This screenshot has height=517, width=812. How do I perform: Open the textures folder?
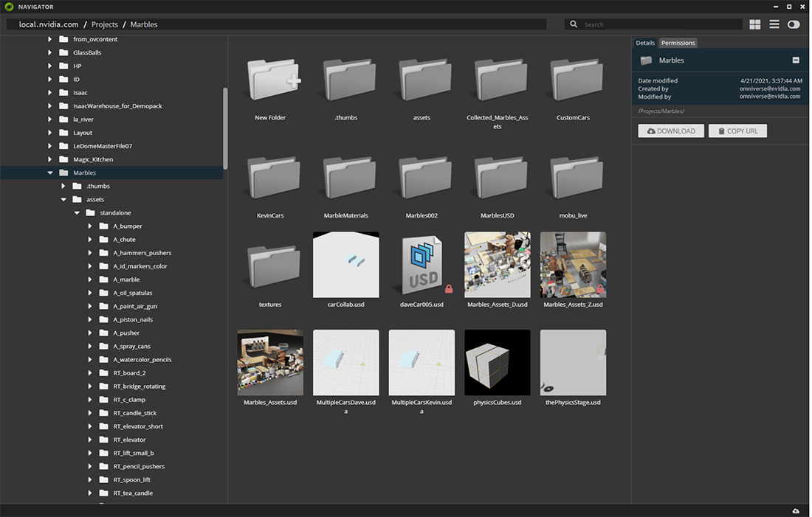tap(273, 266)
